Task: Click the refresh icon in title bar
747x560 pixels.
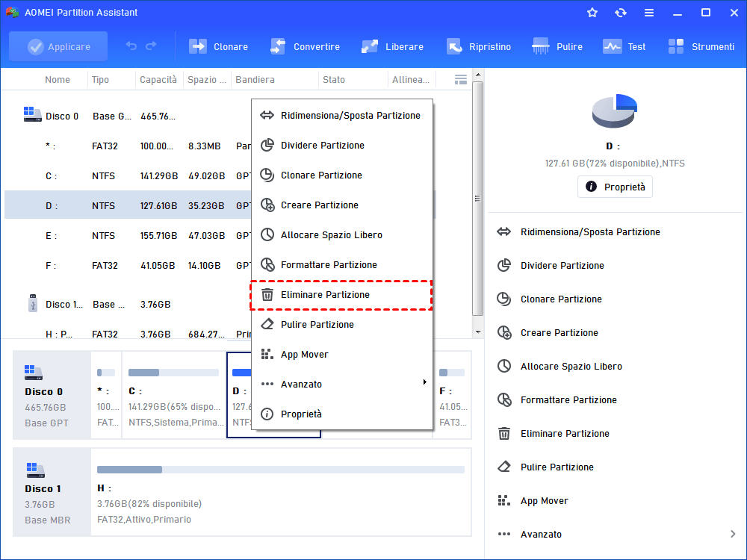Action: (x=620, y=13)
